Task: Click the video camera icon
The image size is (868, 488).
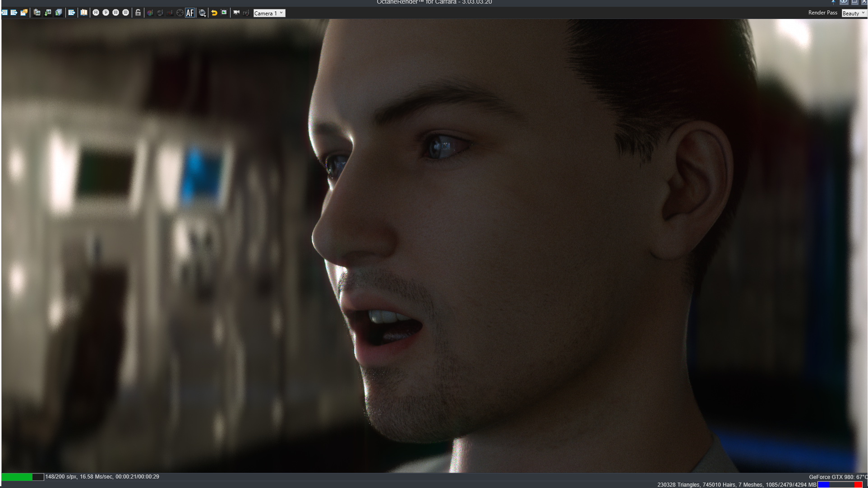Action: 236,13
